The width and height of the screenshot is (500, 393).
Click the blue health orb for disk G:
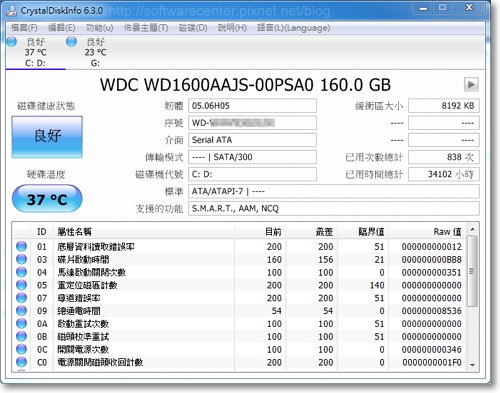click(71, 42)
